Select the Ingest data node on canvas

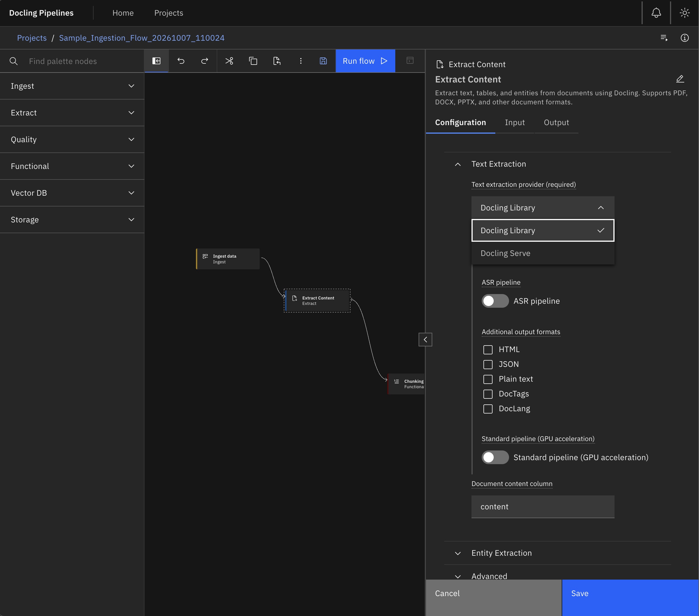click(x=228, y=259)
